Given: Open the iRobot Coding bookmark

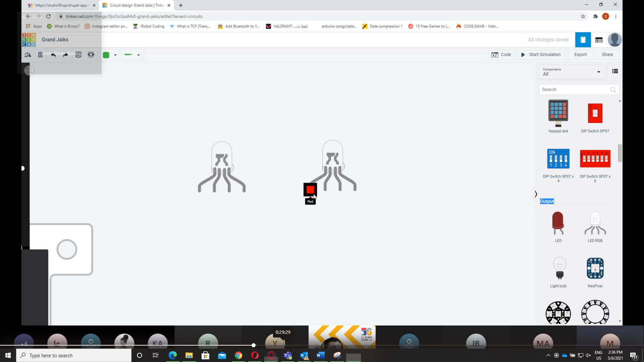Looking at the screenshot, I should click(149, 26).
